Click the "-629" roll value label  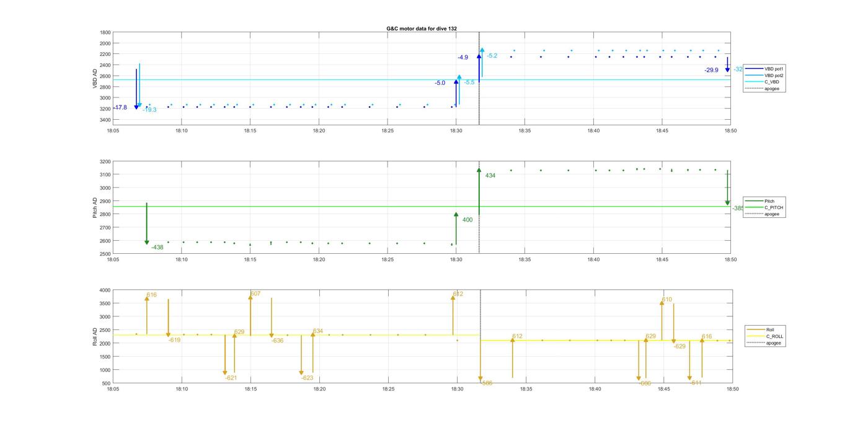pos(680,346)
